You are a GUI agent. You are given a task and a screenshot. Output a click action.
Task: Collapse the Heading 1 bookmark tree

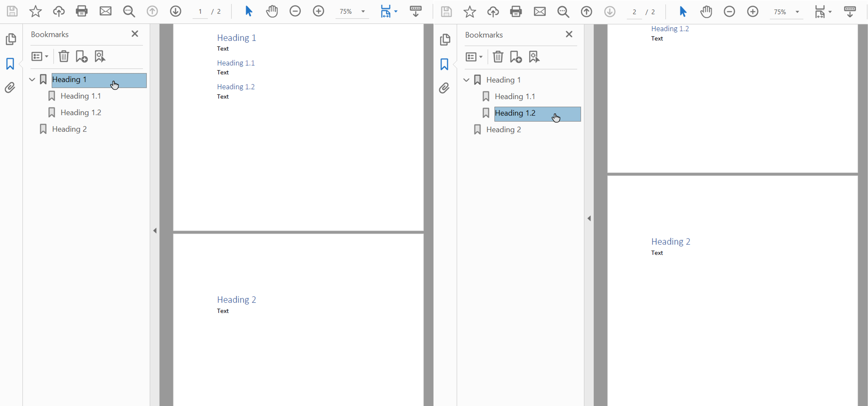[32, 80]
